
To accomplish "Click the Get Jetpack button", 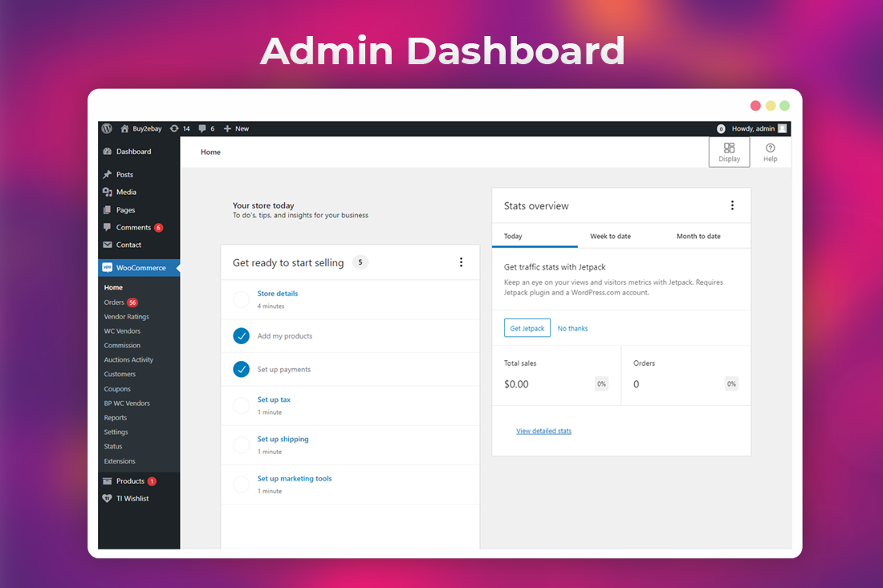I will (527, 328).
